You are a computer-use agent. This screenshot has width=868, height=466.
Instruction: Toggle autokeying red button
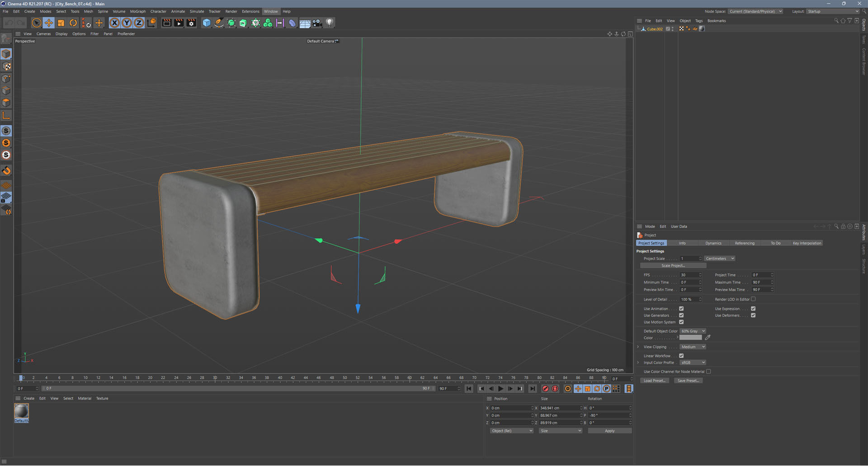[555, 389]
